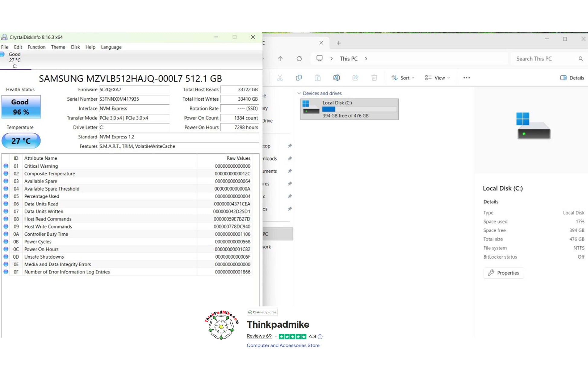Click the Good 96% health status box
The height and width of the screenshot is (370, 588).
click(21, 107)
